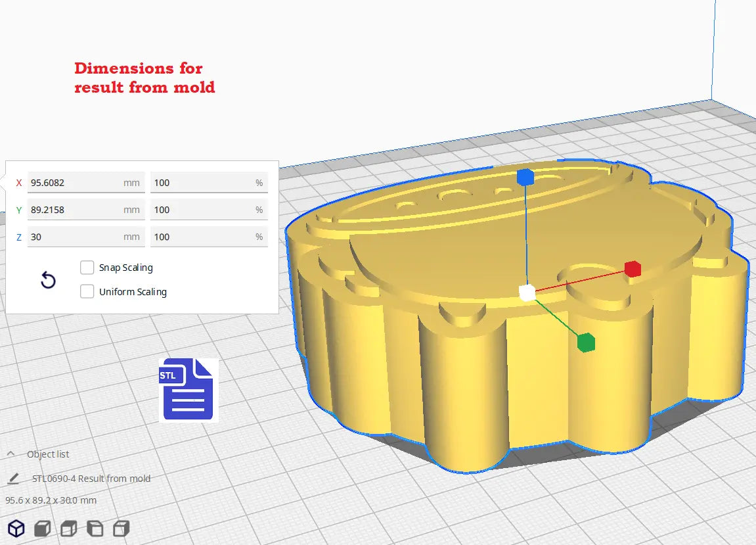This screenshot has height=545, width=756.
Task: Choose the left side view cube icon
Action: tap(95, 528)
